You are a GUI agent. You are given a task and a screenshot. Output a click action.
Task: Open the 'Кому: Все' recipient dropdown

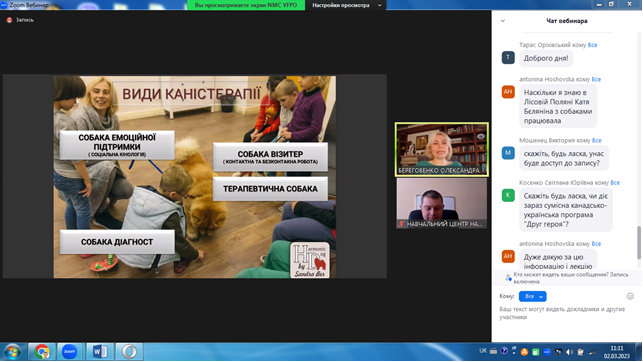click(532, 296)
